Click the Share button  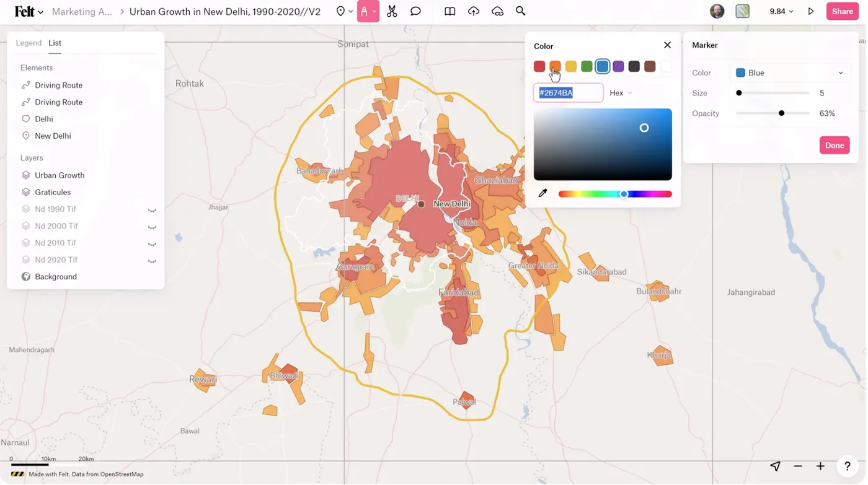(842, 11)
